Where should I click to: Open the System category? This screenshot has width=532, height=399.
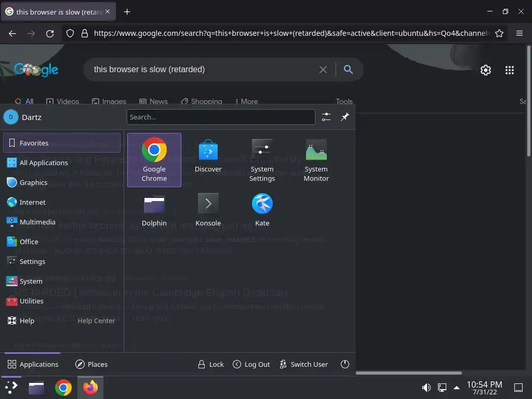tap(62, 281)
